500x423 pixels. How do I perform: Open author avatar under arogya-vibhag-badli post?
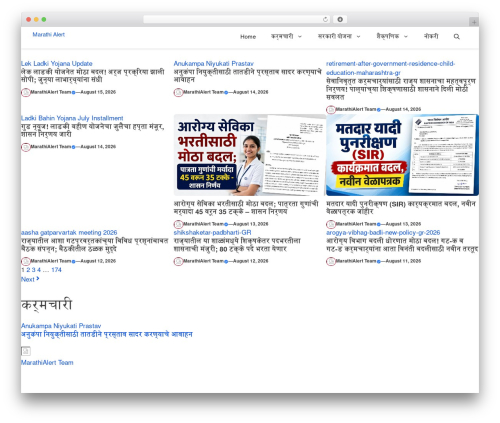click(331, 261)
